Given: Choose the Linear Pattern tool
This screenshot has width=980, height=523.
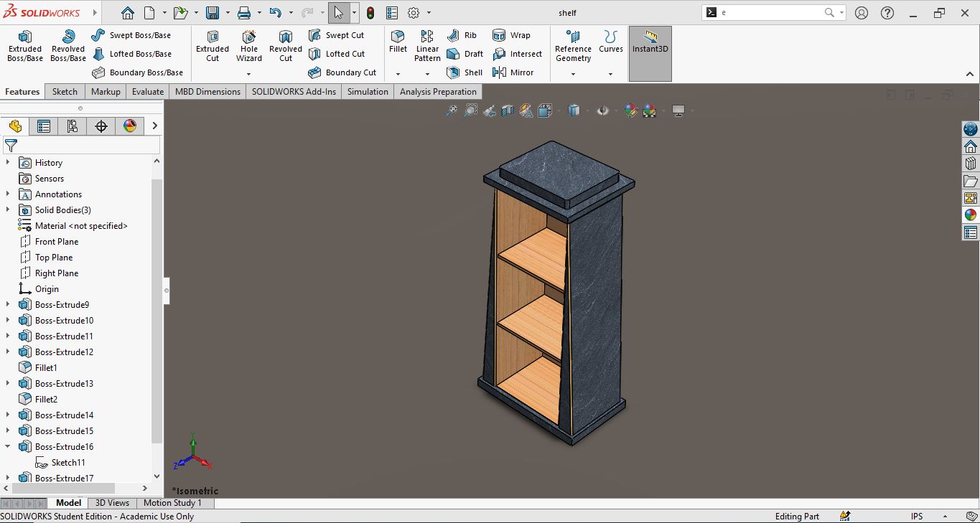Looking at the screenshot, I should tap(427, 46).
